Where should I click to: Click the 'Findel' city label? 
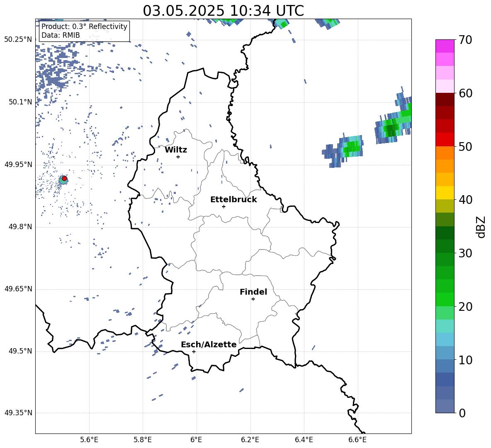click(x=253, y=292)
